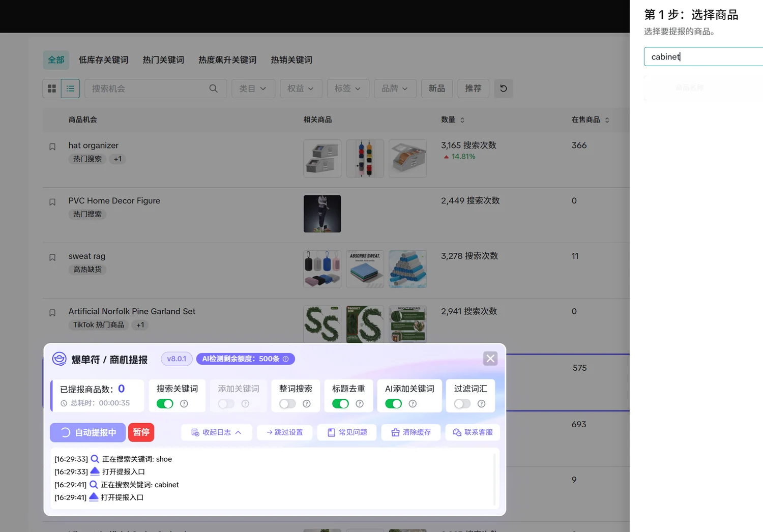The width and height of the screenshot is (763, 532).
Task: Open help icon under 整词搜索
Action: (x=307, y=404)
